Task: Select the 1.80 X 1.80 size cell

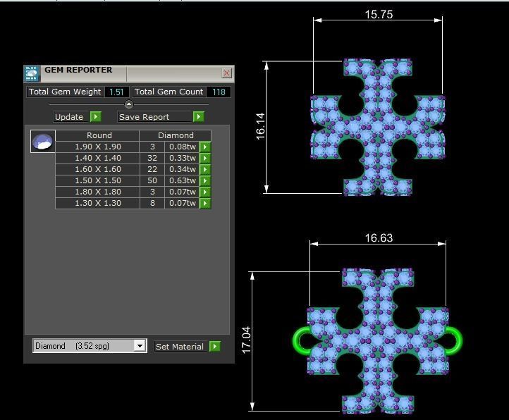Action: pyautogui.click(x=97, y=192)
